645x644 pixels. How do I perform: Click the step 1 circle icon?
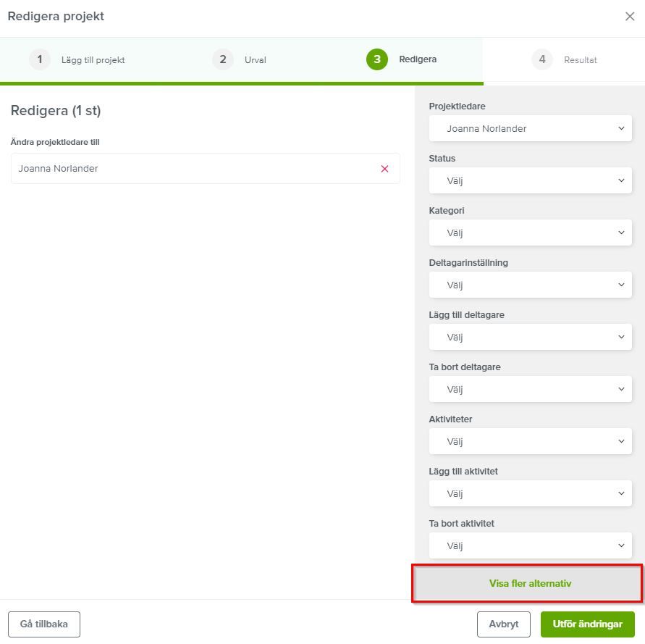pyautogui.click(x=40, y=59)
